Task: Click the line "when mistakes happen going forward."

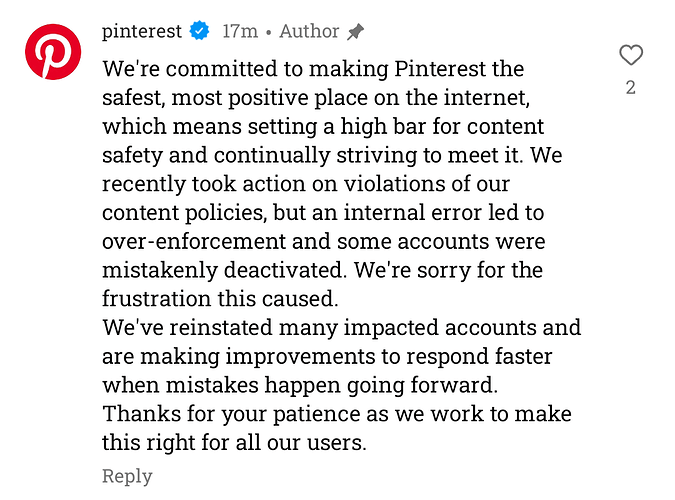Action: (x=300, y=385)
